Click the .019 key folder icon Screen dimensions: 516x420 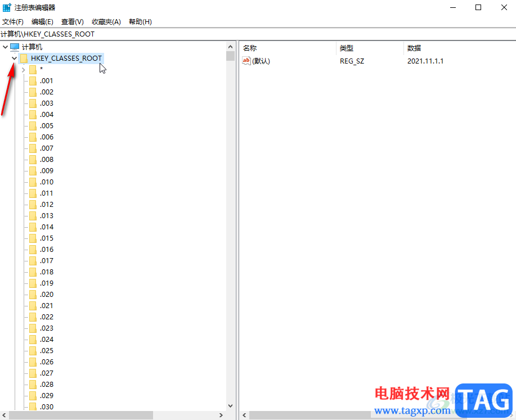(x=33, y=283)
